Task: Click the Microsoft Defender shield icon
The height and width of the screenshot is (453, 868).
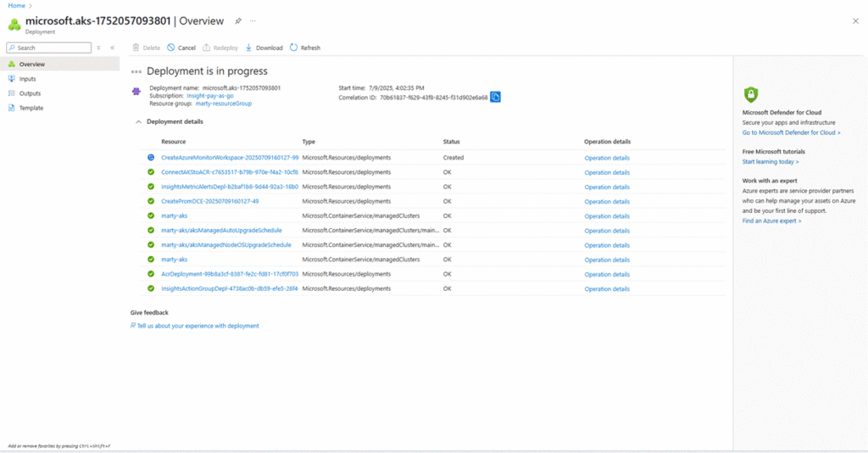Action: click(750, 94)
